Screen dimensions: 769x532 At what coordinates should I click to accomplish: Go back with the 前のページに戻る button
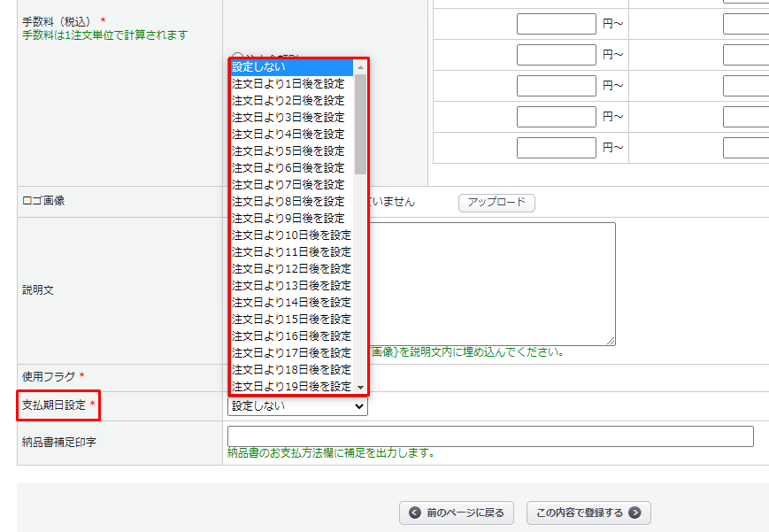pyautogui.click(x=456, y=513)
